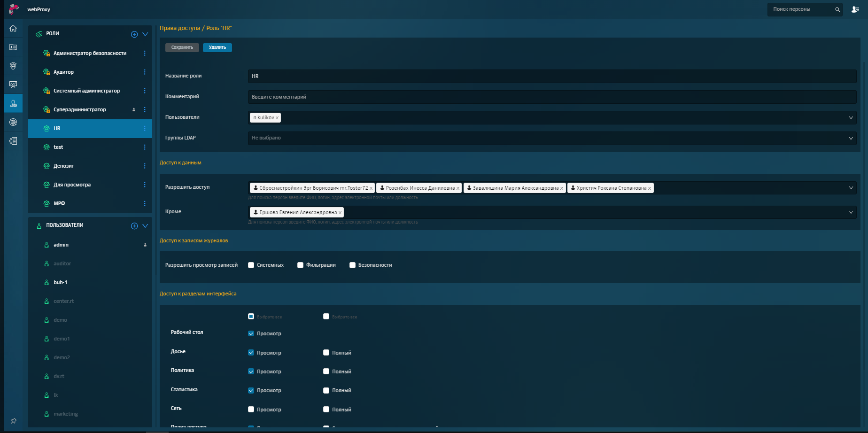Click the pin icon in the sidebar
Image resolution: width=868 pixels, height=433 pixels.
[x=14, y=421]
